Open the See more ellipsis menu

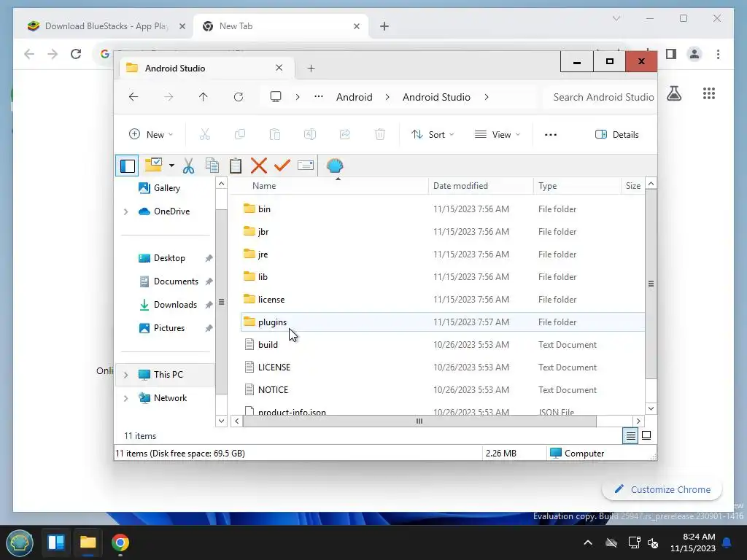(x=551, y=135)
